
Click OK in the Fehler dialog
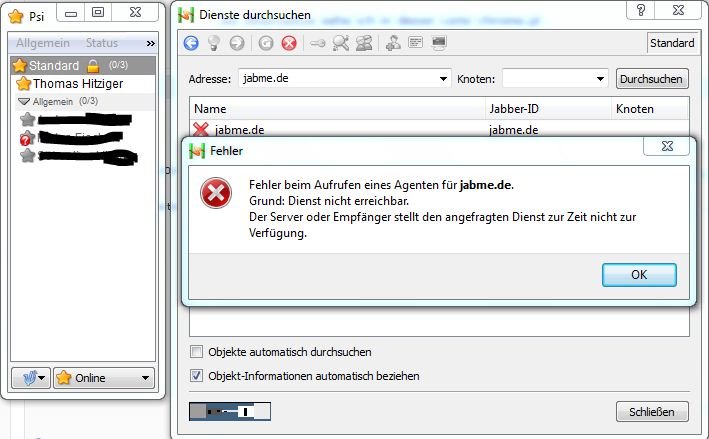point(639,275)
